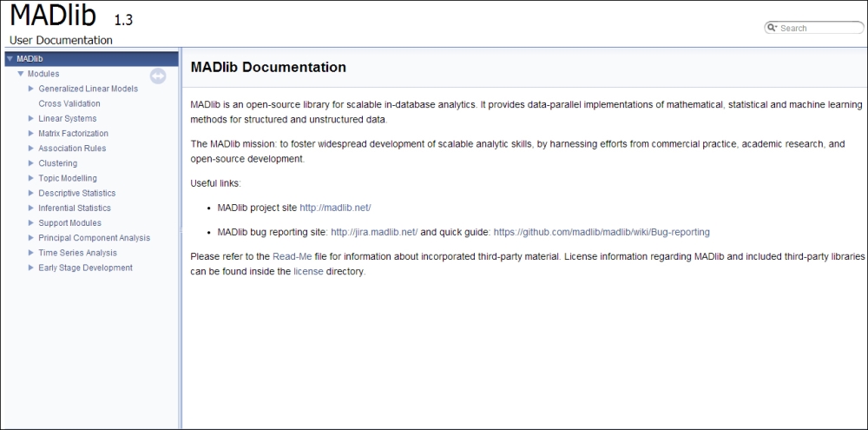This screenshot has width=868, height=430.
Task: Open the Support Modules page
Action: (x=69, y=223)
